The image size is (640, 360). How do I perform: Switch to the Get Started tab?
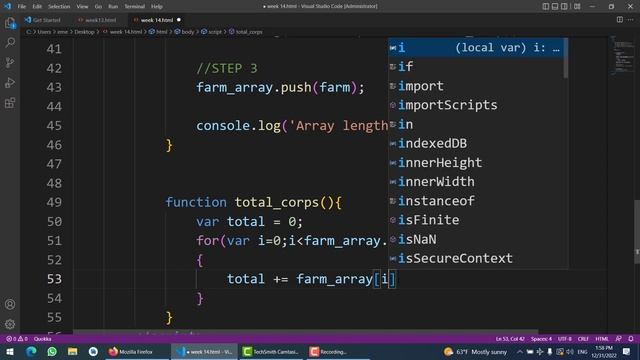click(x=42, y=20)
